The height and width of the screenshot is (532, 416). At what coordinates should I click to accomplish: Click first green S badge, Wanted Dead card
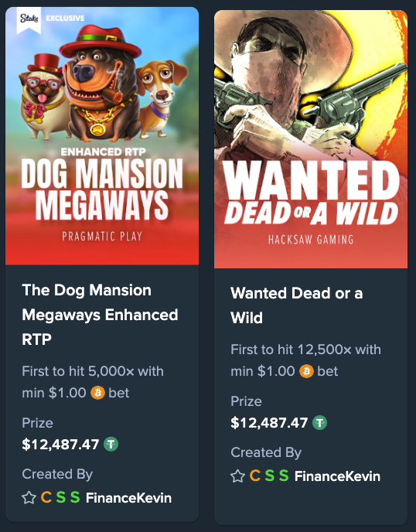coord(269,476)
